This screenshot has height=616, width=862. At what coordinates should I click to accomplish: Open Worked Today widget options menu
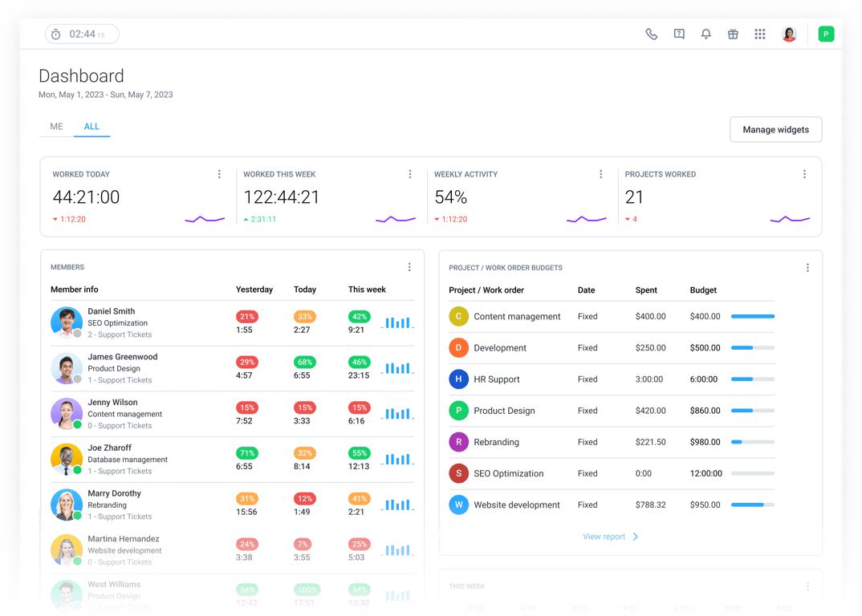click(219, 174)
